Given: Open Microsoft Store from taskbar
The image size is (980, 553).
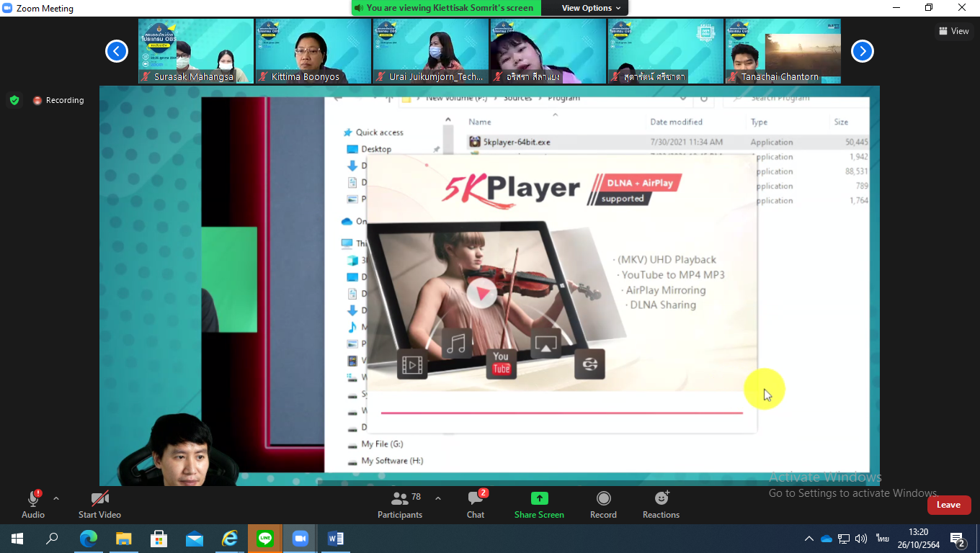Looking at the screenshot, I should (x=159, y=539).
